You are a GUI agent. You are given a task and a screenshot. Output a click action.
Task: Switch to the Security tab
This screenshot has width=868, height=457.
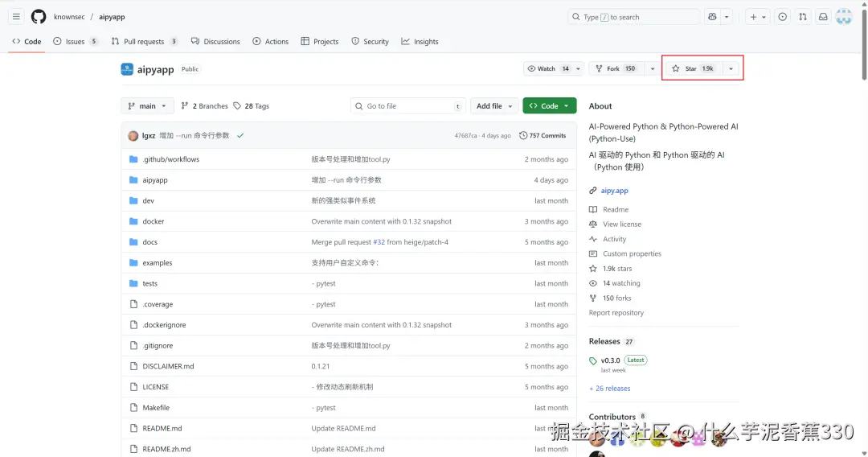click(x=370, y=42)
